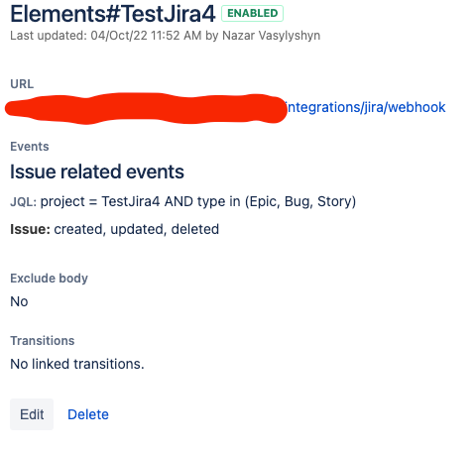Screen dimensions: 476x453
Task: Click the Issue related events heading
Action: (x=97, y=171)
